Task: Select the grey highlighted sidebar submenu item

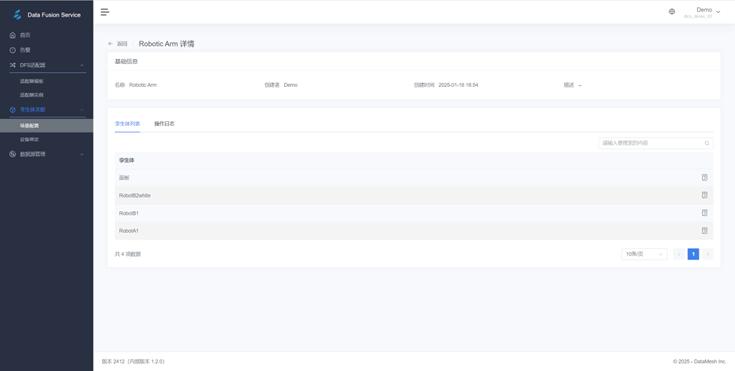Action: (x=46, y=125)
